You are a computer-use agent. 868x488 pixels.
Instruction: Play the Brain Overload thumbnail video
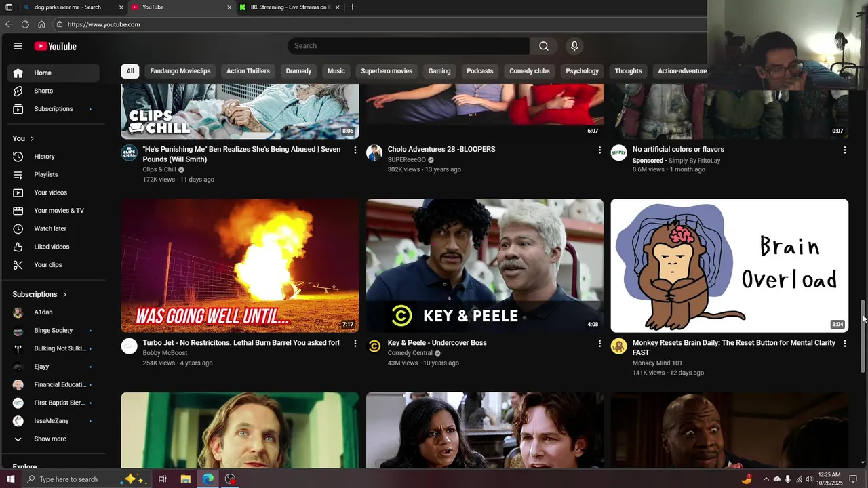point(730,266)
